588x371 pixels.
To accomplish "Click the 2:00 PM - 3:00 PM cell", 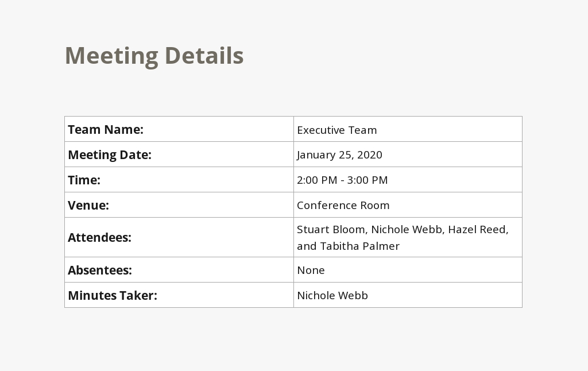I will [408, 180].
